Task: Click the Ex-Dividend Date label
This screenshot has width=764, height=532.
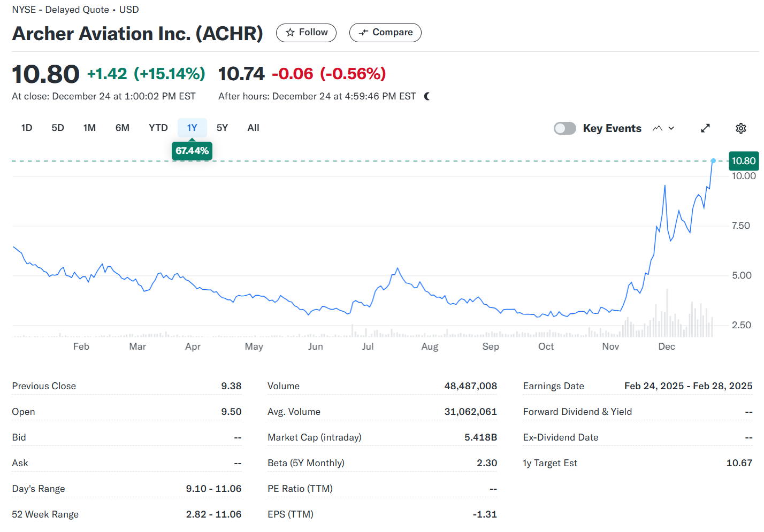Action: [x=561, y=437]
